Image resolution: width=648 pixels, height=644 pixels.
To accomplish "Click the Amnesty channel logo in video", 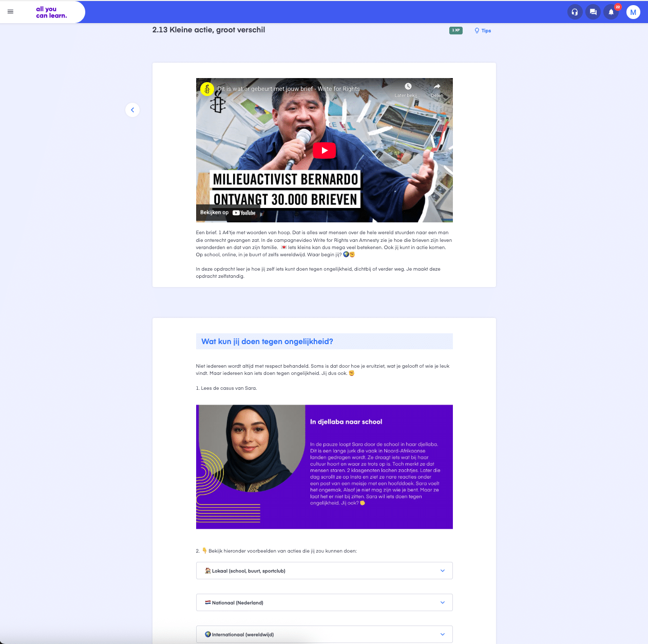I will click(x=207, y=89).
